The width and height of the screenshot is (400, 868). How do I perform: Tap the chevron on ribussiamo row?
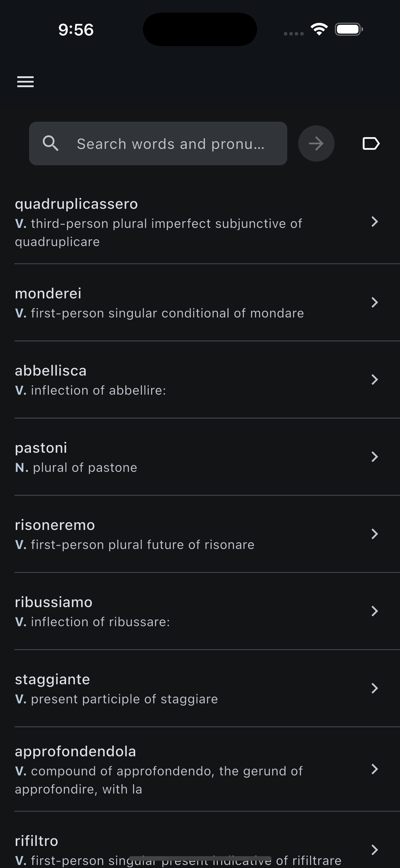click(x=374, y=611)
